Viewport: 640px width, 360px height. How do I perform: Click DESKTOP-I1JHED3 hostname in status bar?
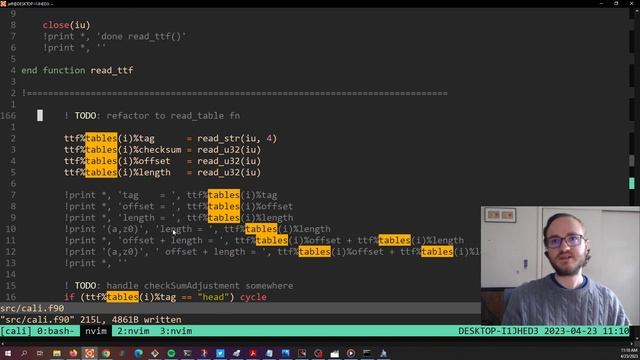[x=498, y=331]
